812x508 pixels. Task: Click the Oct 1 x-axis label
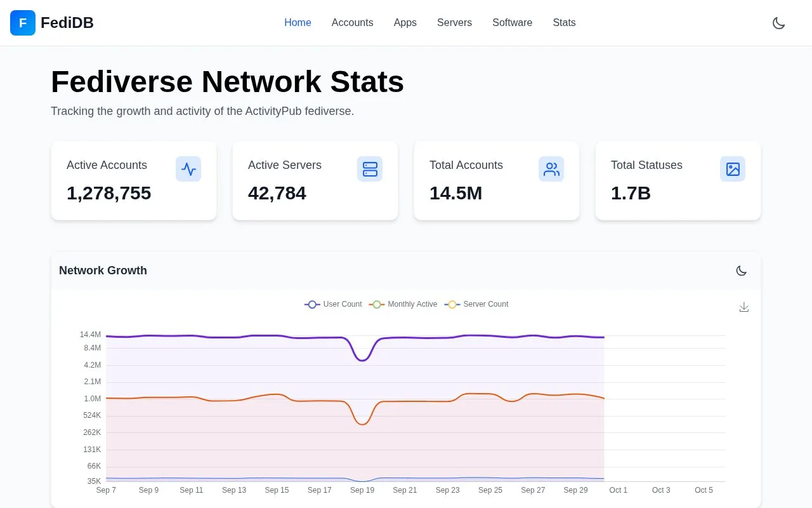619,490
